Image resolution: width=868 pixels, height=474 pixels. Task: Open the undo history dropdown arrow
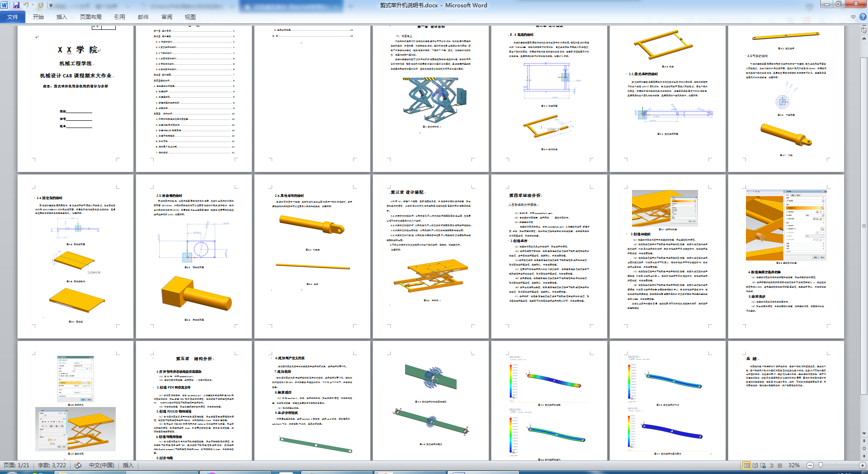point(33,5)
